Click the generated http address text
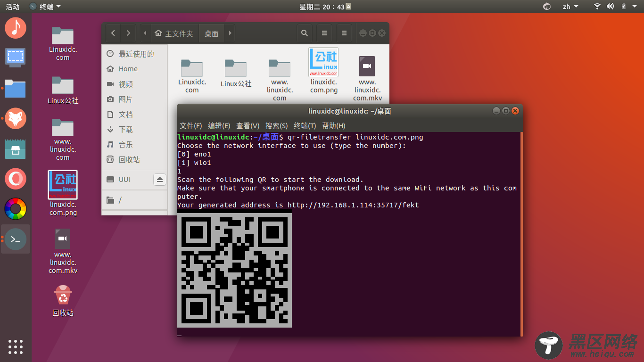Viewport: 644px width, 362px height. pos(353,205)
